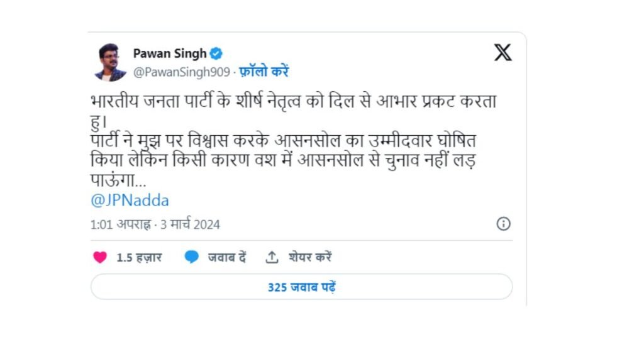Click the blue reply bubble icon
The height and width of the screenshot is (337, 644).
pos(192,257)
